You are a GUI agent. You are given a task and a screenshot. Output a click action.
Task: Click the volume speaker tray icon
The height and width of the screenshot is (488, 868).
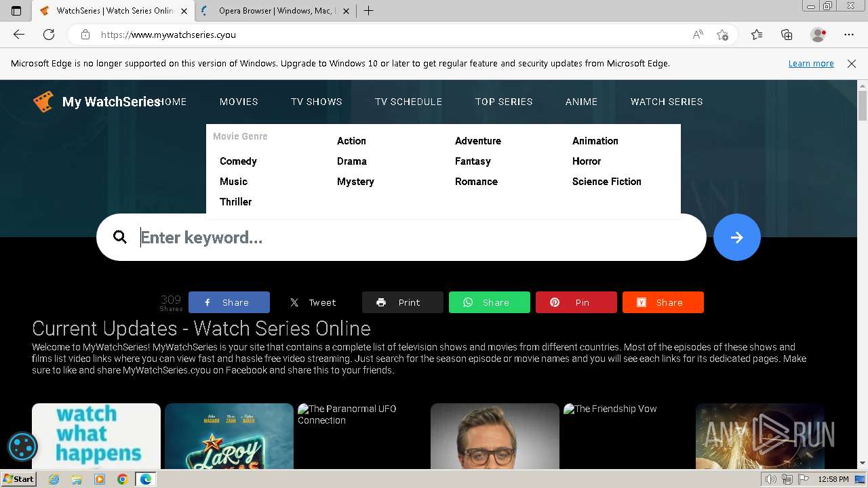pyautogui.click(x=771, y=479)
